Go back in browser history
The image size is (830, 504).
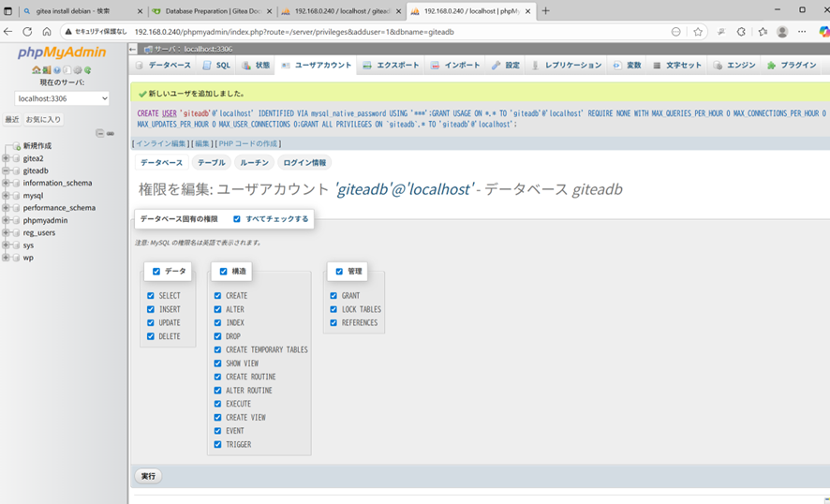point(7,32)
